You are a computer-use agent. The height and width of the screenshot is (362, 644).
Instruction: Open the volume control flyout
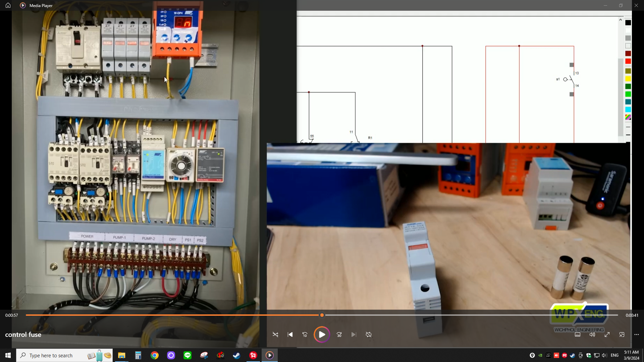click(x=592, y=335)
